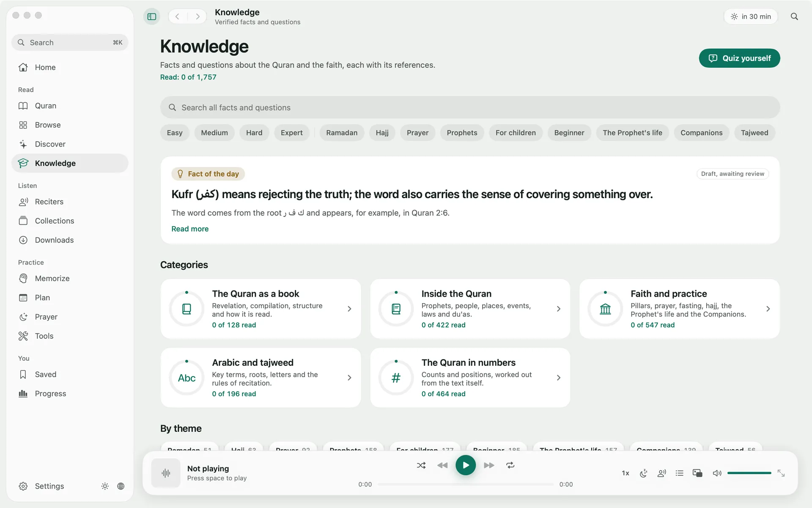
Task: Focus the sidebar Search field
Action: pos(70,42)
